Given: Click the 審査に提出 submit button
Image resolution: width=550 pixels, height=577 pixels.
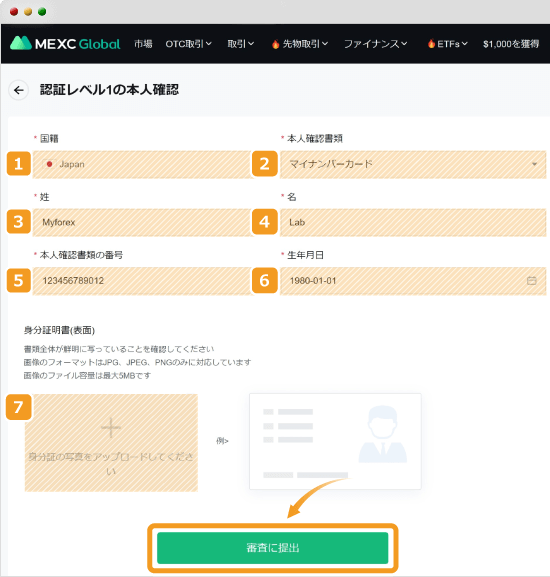Looking at the screenshot, I should pos(273,548).
